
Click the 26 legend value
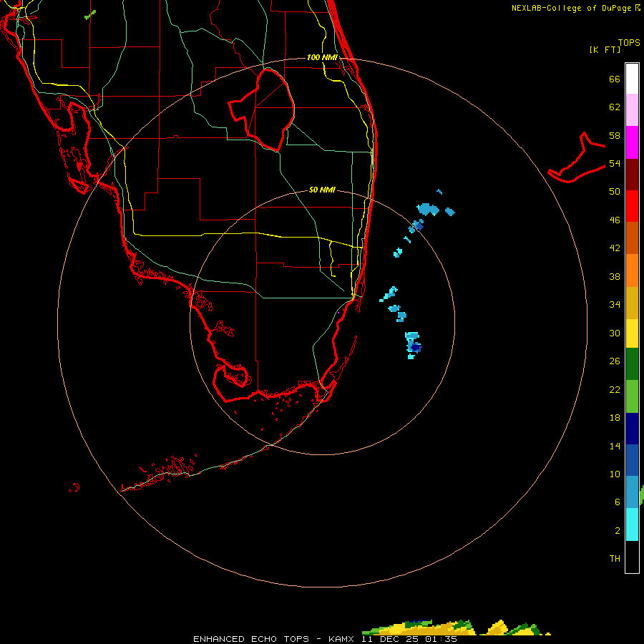point(615,361)
